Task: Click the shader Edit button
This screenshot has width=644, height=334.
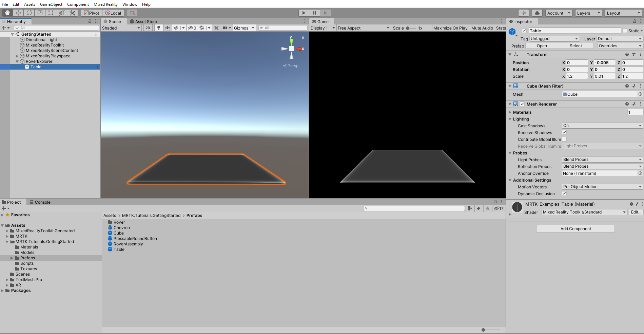Action: tap(636, 212)
